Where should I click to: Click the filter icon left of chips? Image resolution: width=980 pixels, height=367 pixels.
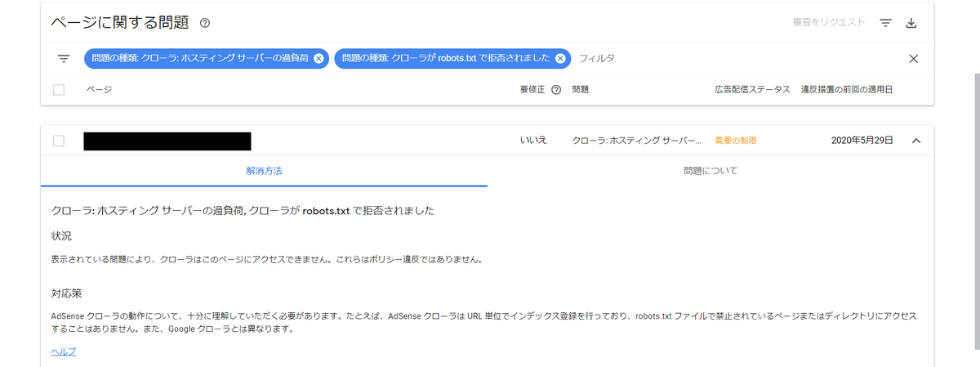coord(64,59)
